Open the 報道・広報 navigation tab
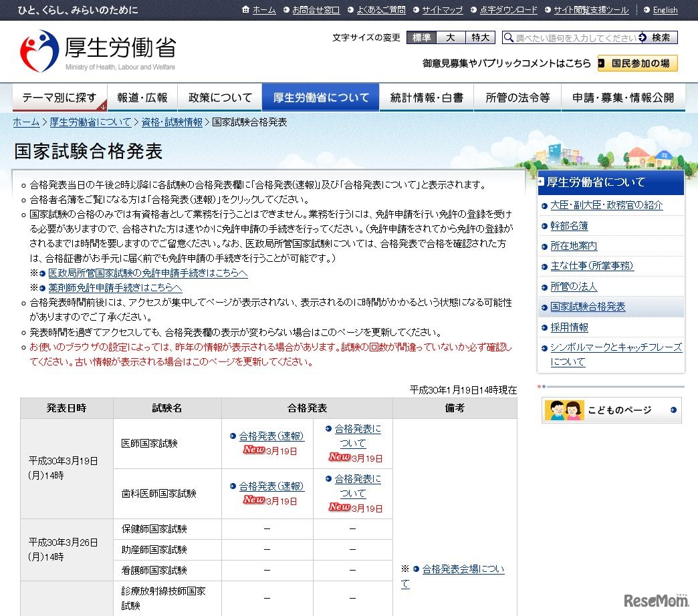Viewport: 698px width, 616px height. click(142, 96)
